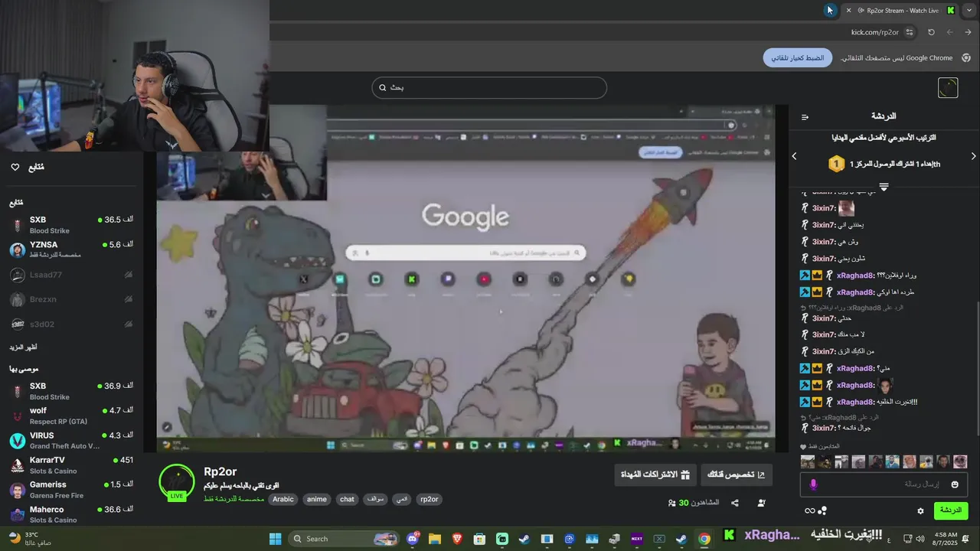This screenshot has width=980, height=551.
Task: Open Discord from the taskbar
Action: (x=413, y=539)
